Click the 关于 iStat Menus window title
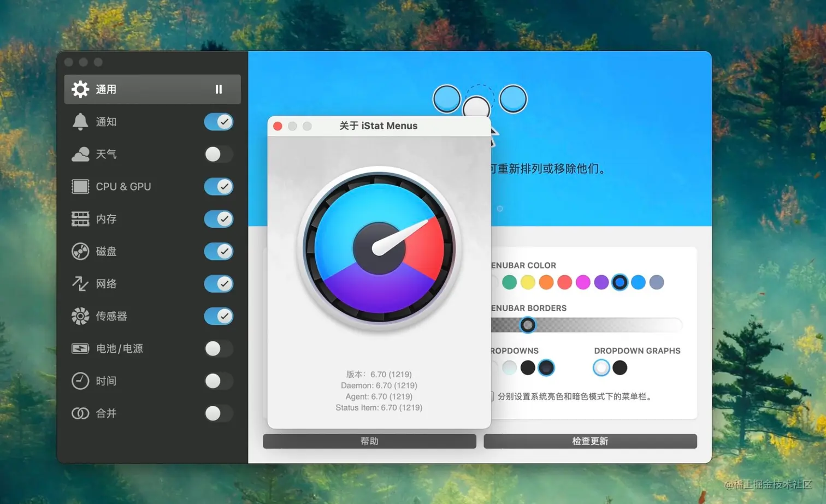This screenshot has width=826, height=504. pos(379,126)
